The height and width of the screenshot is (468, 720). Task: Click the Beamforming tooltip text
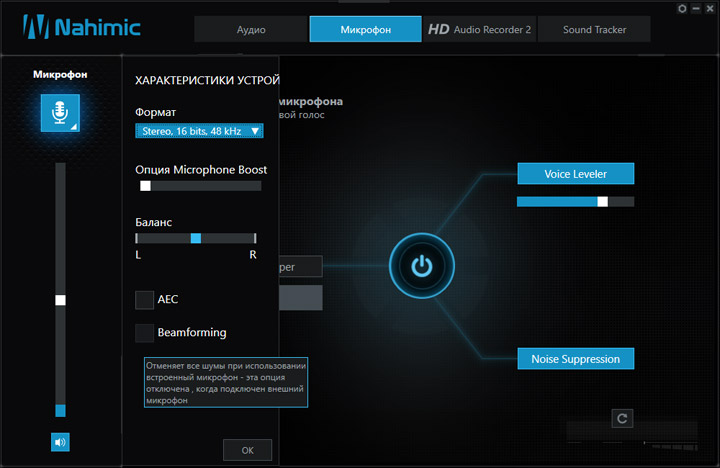coord(226,383)
